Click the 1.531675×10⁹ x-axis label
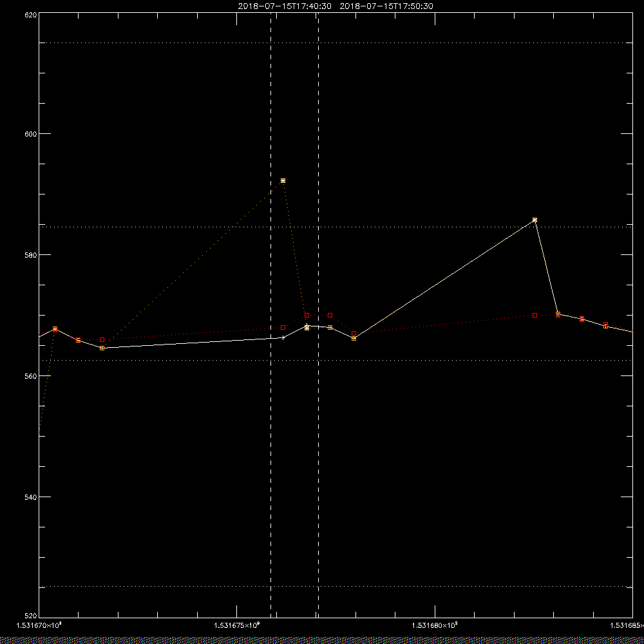This screenshot has width=644, height=644. click(237, 625)
